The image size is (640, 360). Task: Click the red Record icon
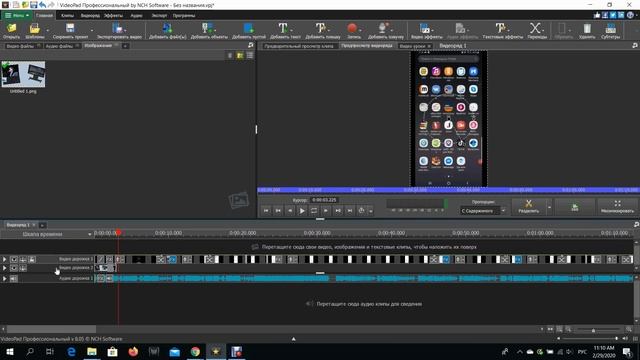tap(352, 28)
